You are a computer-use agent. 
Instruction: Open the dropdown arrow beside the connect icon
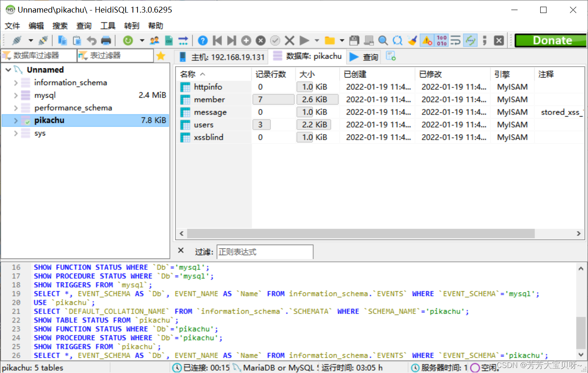(31, 40)
